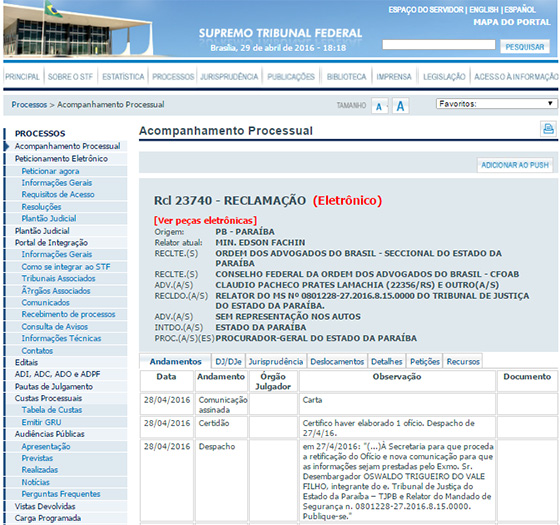
Task: Click the STF building banner image
Action: pos(79,29)
